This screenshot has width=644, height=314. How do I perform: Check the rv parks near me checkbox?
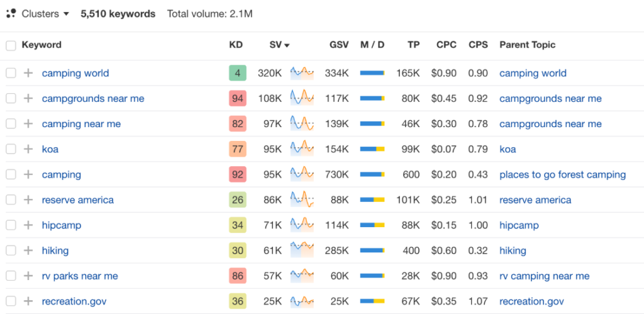click(x=11, y=276)
